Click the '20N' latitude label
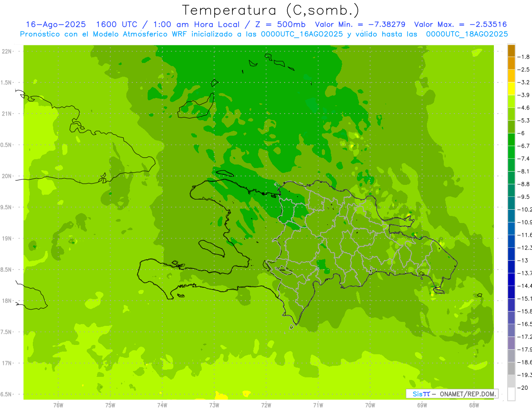The height and width of the screenshot is (411, 532). (x=6, y=176)
